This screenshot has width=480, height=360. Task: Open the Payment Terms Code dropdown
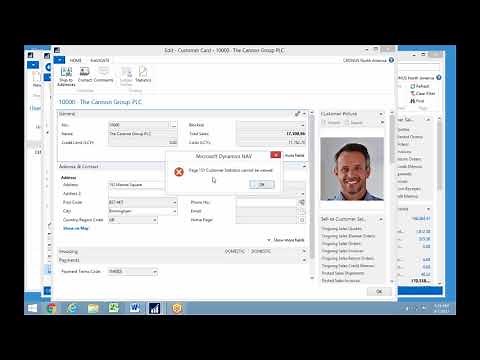click(x=155, y=272)
